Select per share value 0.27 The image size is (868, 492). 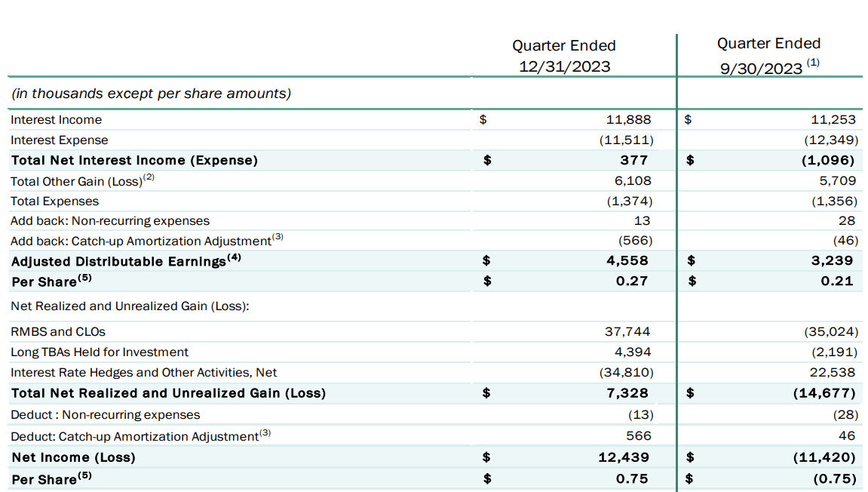click(x=632, y=281)
